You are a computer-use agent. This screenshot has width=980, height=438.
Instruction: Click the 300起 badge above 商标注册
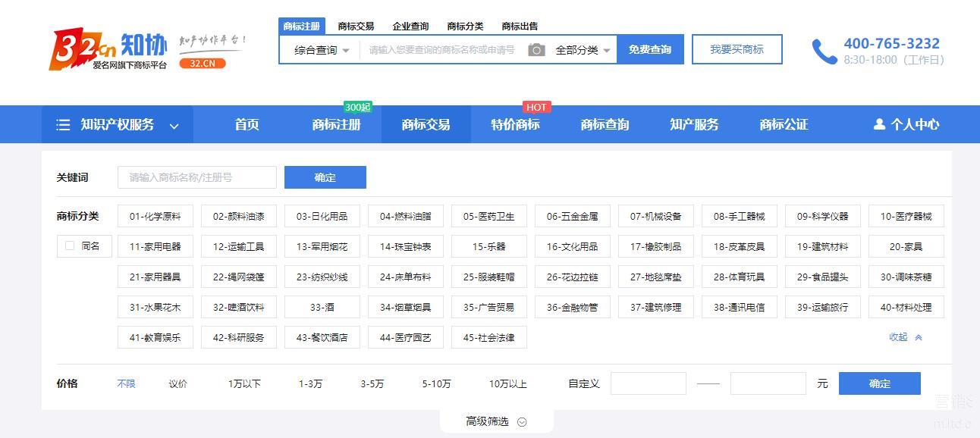pyautogui.click(x=357, y=107)
